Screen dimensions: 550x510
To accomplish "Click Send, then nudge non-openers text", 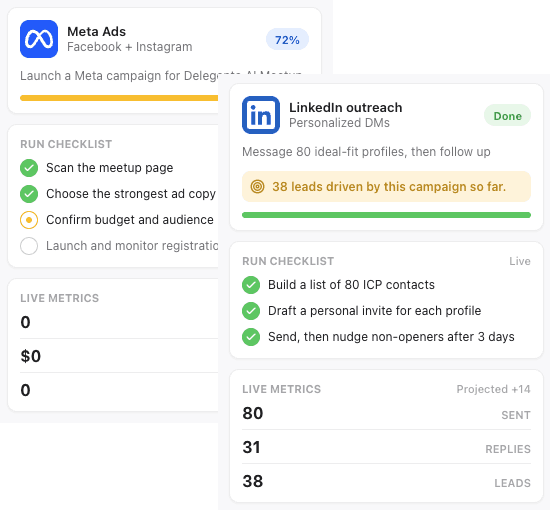I will tap(391, 337).
